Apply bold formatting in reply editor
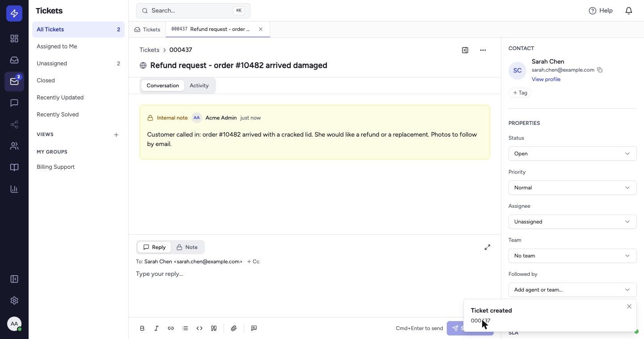This screenshot has width=644, height=339. coord(142,328)
